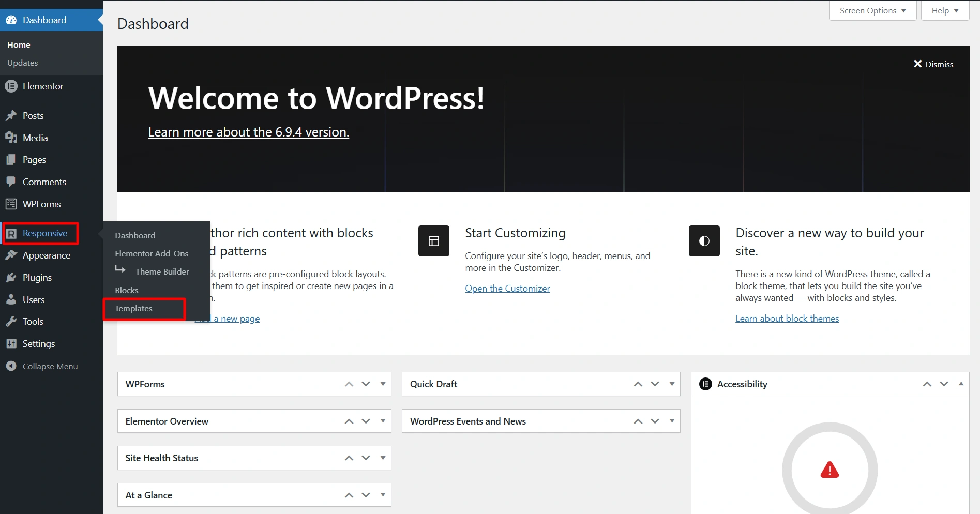
Task: Move At a Glance widget up
Action: click(x=349, y=495)
